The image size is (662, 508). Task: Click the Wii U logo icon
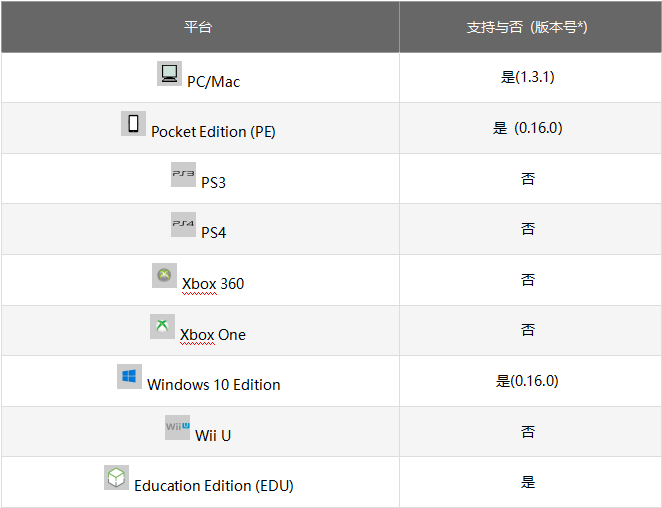coord(177,427)
